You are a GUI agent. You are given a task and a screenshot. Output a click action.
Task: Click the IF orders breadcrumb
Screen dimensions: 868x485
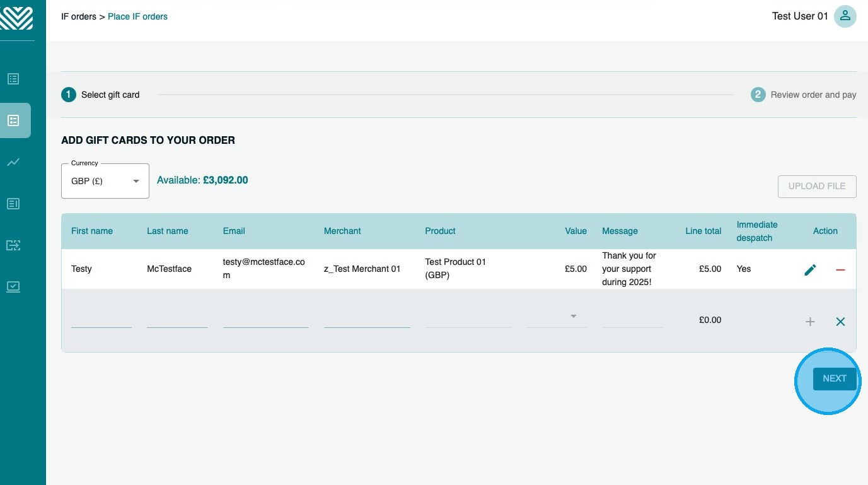point(78,16)
